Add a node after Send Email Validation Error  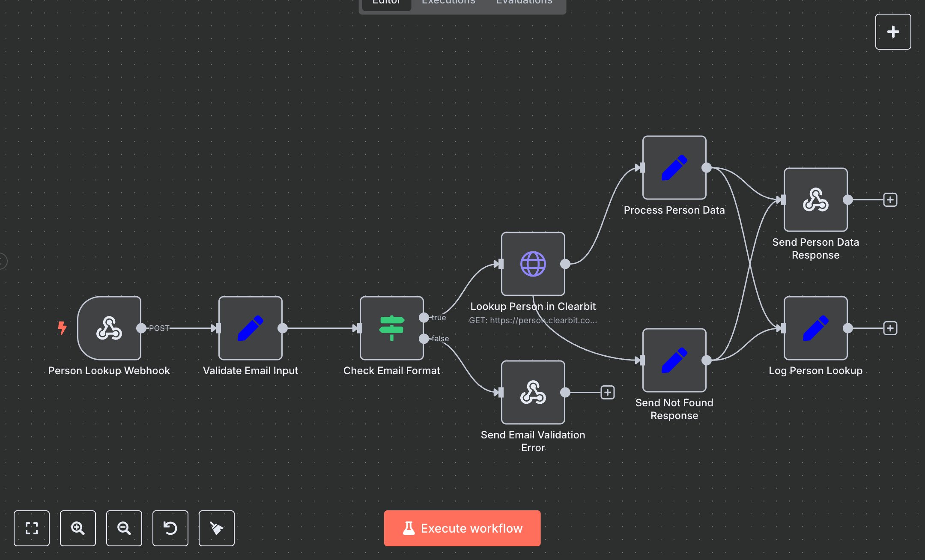pos(607,393)
